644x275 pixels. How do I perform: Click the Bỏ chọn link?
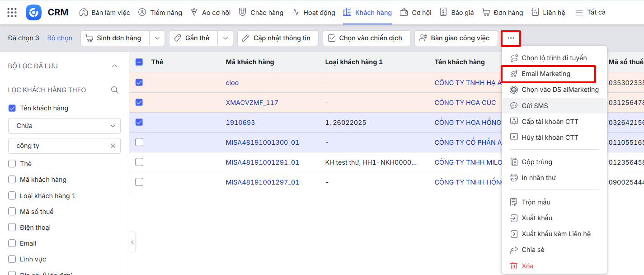tap(60, 38)
